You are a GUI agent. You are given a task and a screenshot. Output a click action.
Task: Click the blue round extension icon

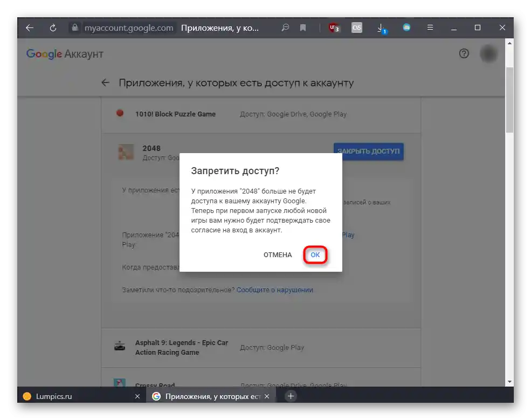coord(406,27)
